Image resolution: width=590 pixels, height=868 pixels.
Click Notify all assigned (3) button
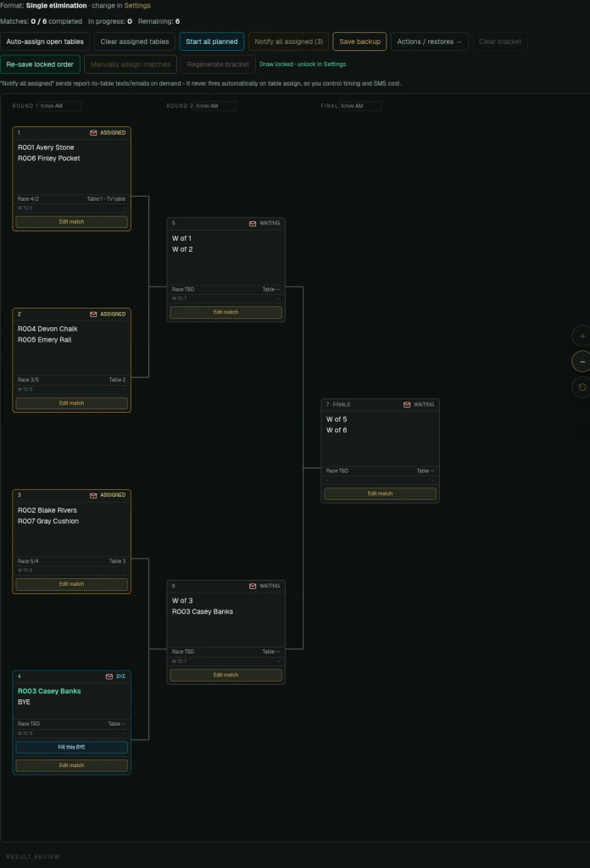tap(288, 42)
